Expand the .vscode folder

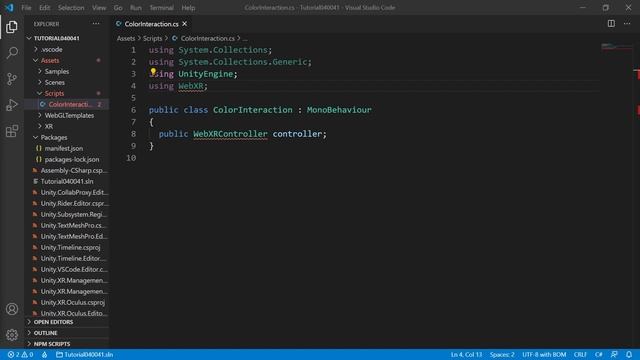coord(51,49)
